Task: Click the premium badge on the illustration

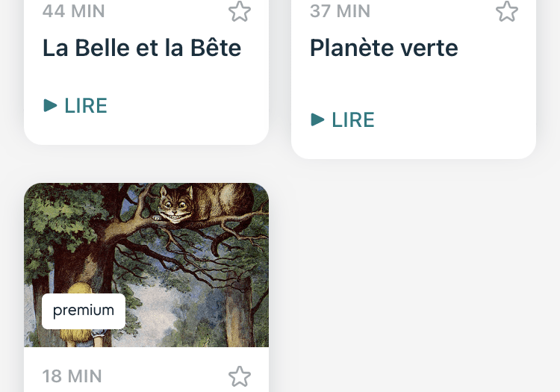Action: [84, 311]
